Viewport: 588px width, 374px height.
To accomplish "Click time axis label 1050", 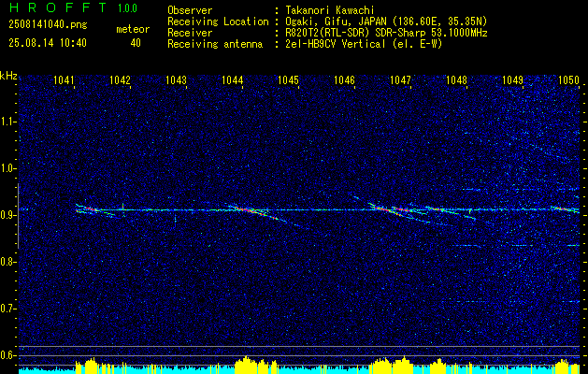I will coord(568,79).
